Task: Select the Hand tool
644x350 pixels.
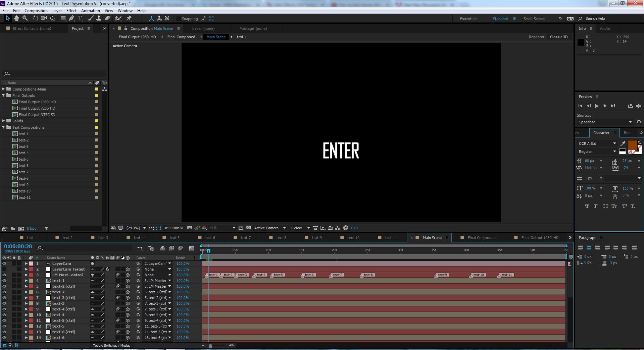Action: click(16, 18)
